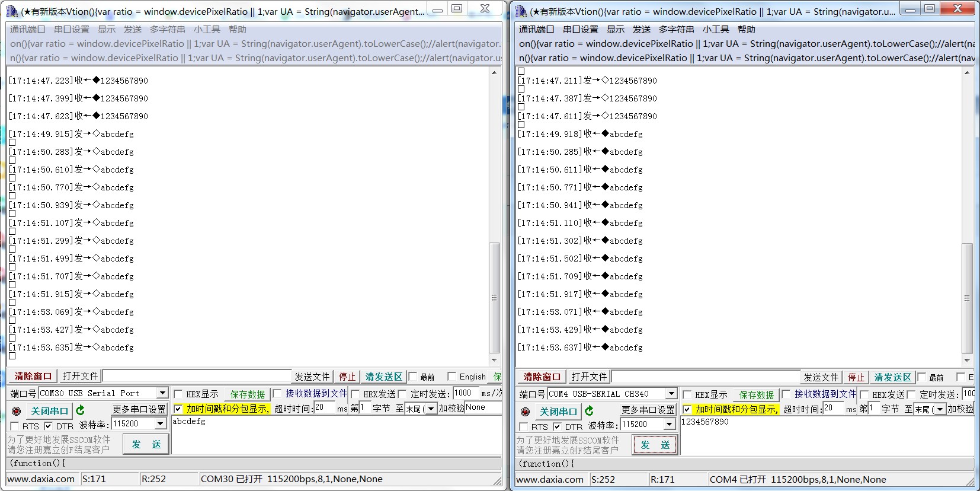The height and width of the screenshot is (491, 980).
Task: Click red port status indicator in COM30 window
Action: [16, 411]
